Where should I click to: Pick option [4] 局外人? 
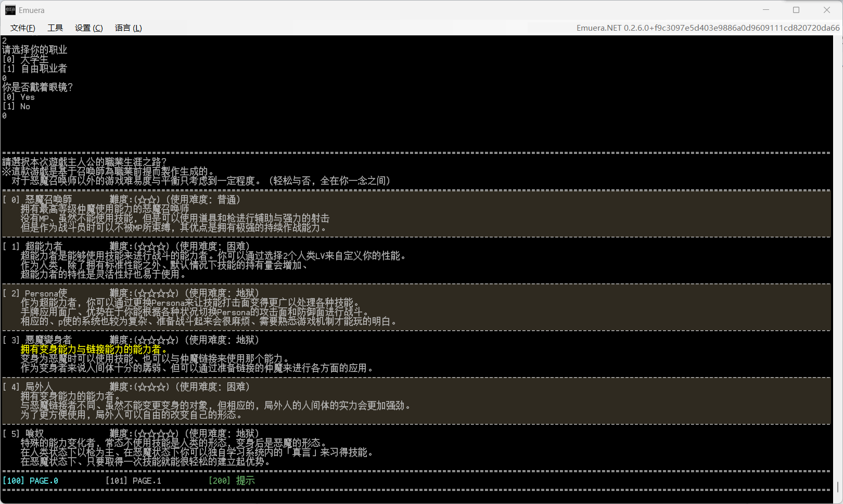416,401
